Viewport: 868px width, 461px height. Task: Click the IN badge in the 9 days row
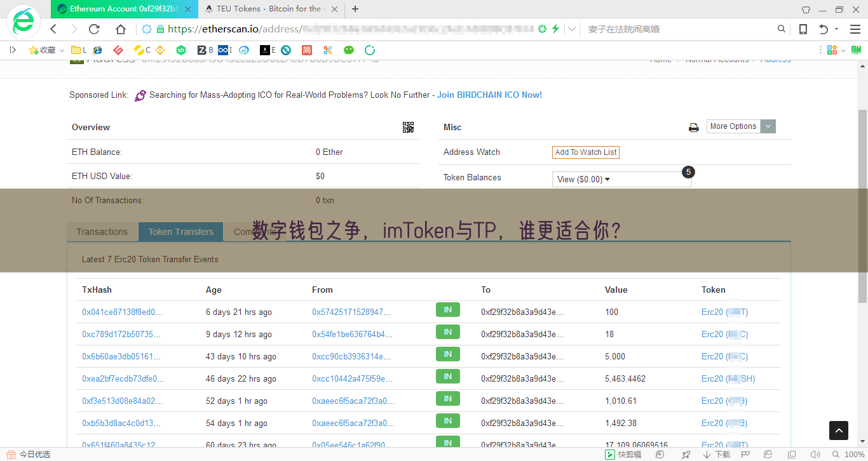(x=448, y=332)
